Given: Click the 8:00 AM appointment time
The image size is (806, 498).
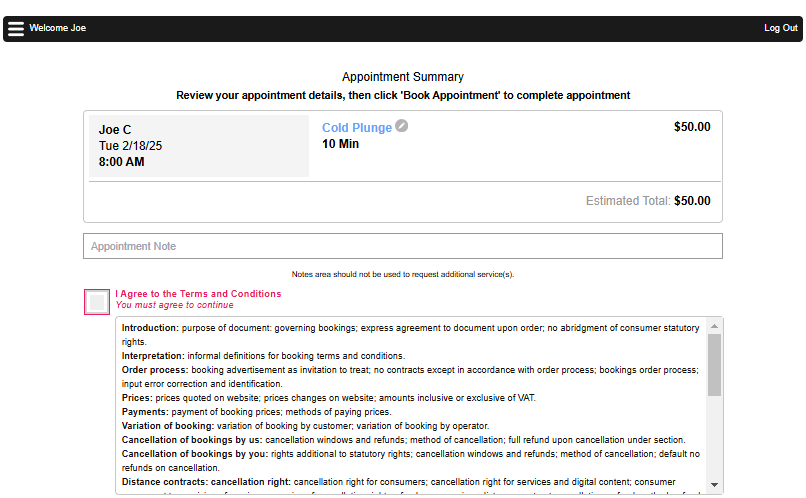Looking at the screenshot, I should [121, 162].
